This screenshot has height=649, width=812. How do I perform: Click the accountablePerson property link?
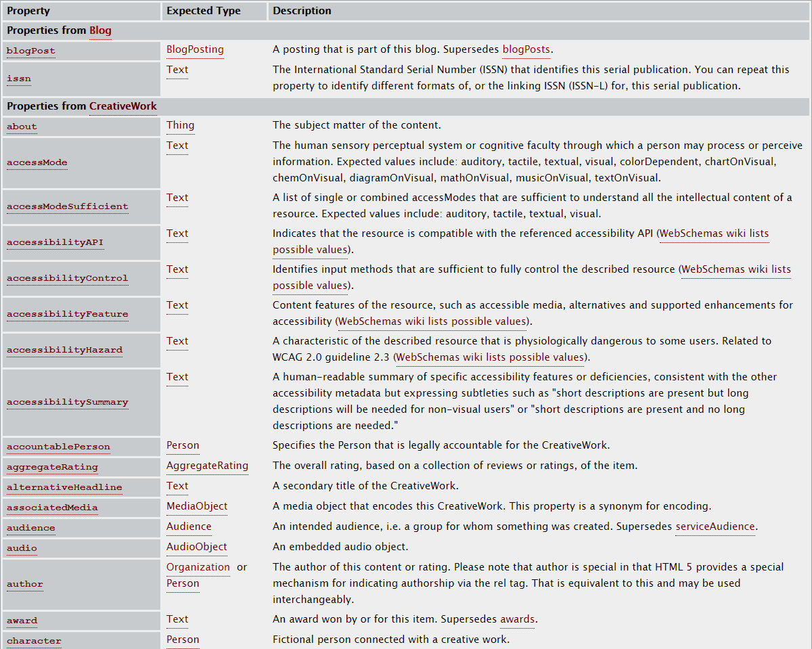pyautogui.click(x=58, y=447)
